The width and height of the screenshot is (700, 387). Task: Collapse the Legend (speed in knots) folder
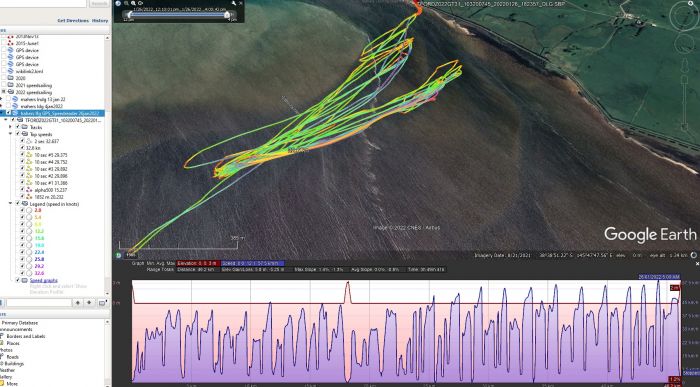coord(11,204)
